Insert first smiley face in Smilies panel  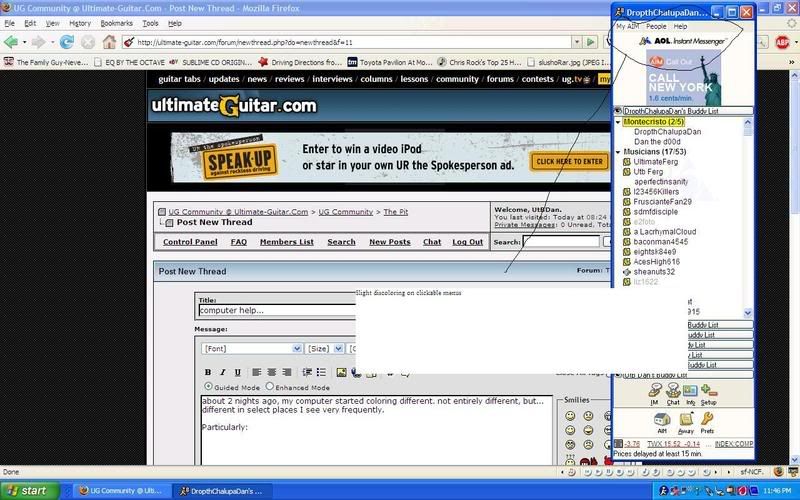570,416
